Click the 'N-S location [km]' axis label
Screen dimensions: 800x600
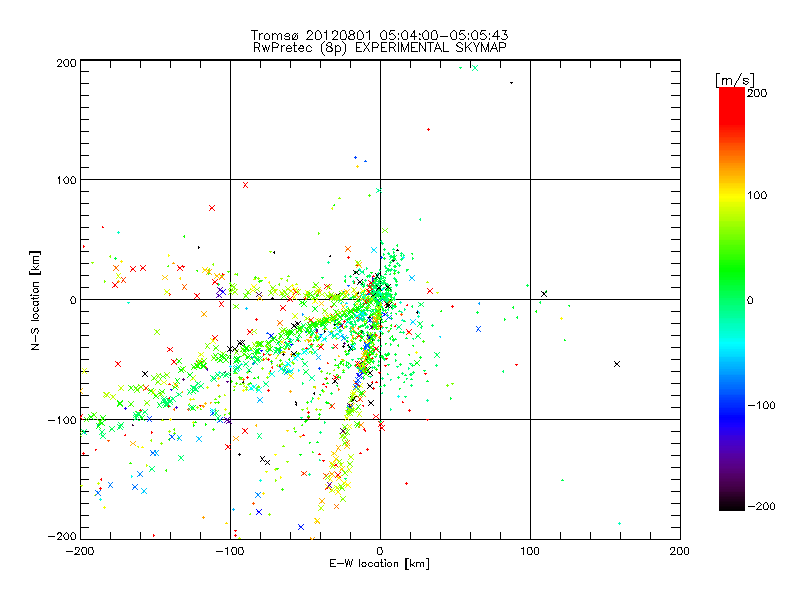point(35,300)
